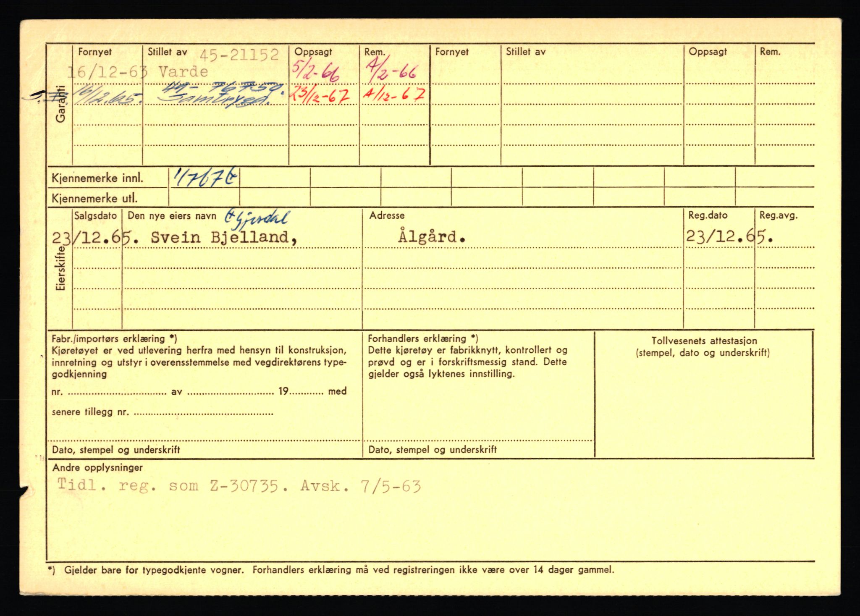Click the Den nye eiers navn label
This screenshot has width=860, height=616.
click(x=172, y=216)
